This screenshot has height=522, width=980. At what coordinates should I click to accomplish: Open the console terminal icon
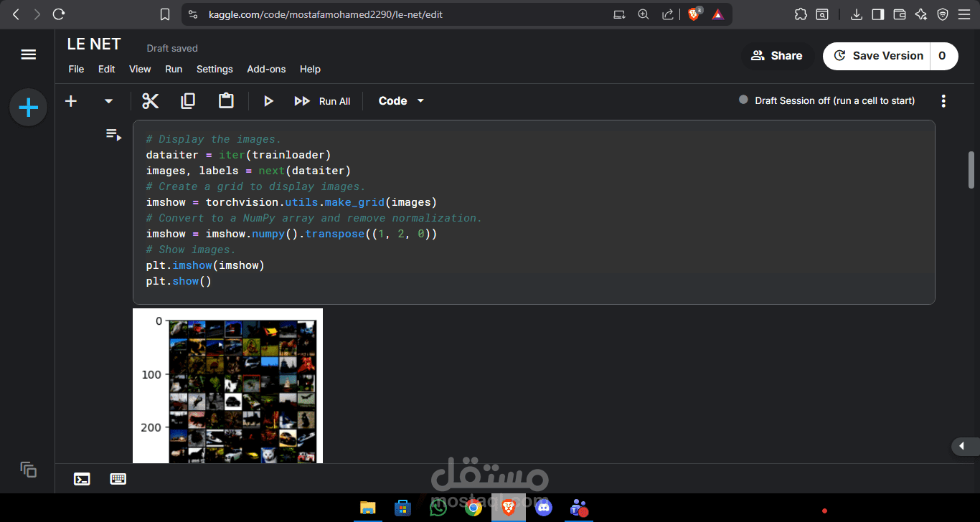point(82,479)
